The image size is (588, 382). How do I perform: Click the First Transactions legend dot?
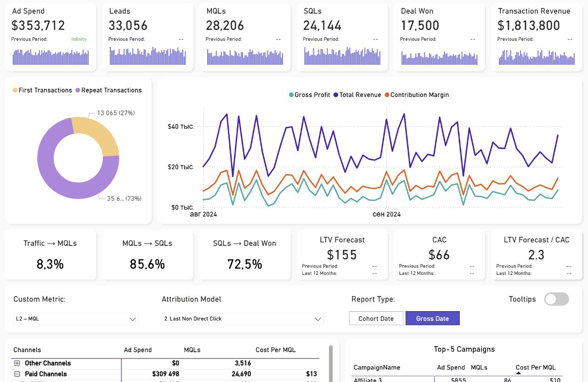(15, 90)
